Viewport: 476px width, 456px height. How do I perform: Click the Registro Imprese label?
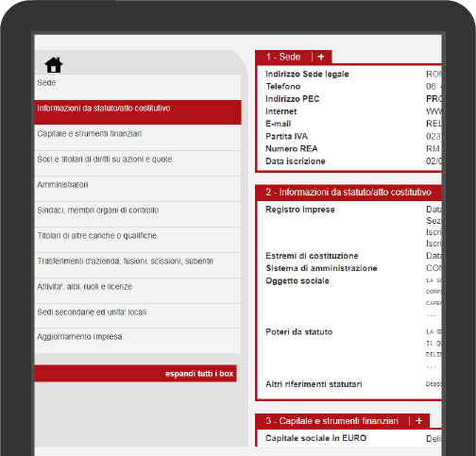300,210
